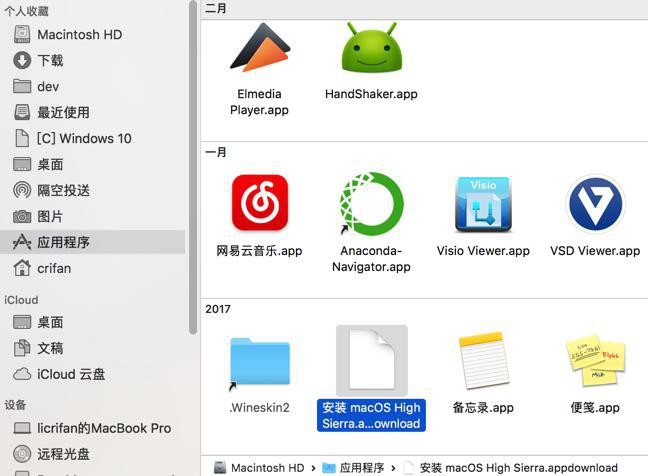The height and width of the screenshot is (476, 648).
Task: Click the licrifan的MacBook Pro laptop icon
Action: pos(22,428)
